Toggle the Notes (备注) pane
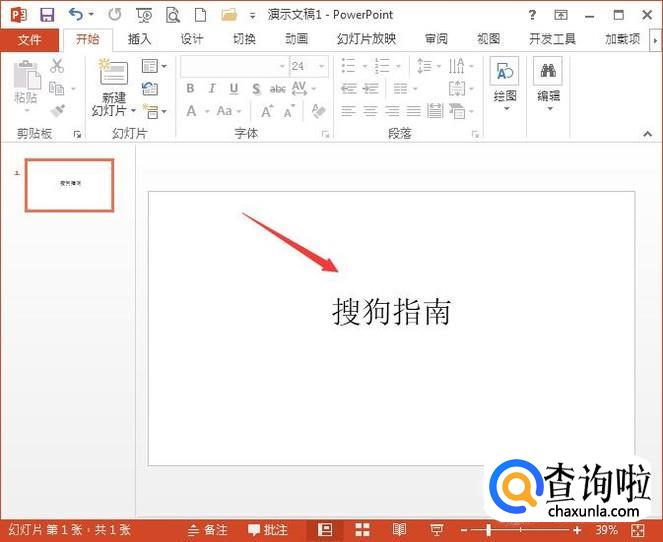The height and width of the screenshot is (542, 663). (207, 529)
